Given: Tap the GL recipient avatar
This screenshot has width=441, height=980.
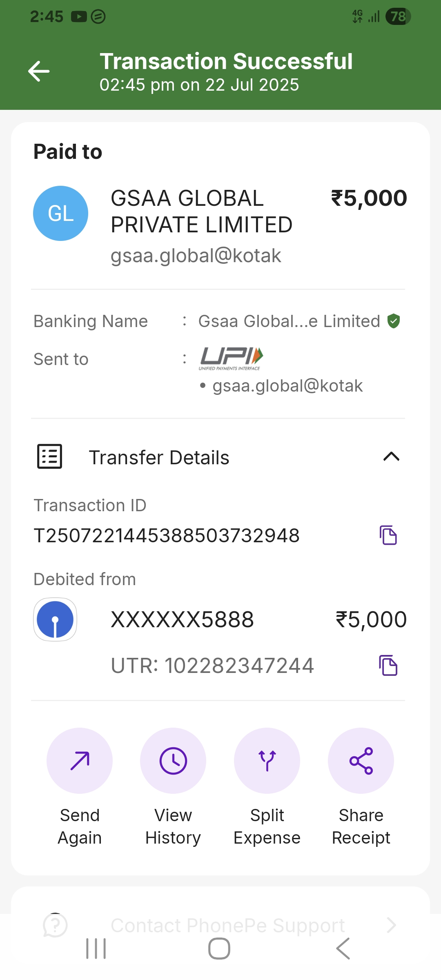Looking at the screenshot, I should tap(60, 213).
